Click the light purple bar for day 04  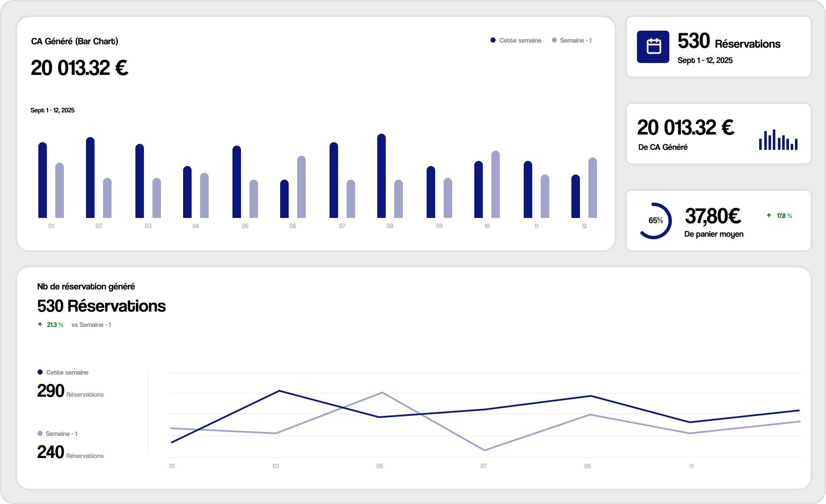pyautogui.click(x=204, y=195)
